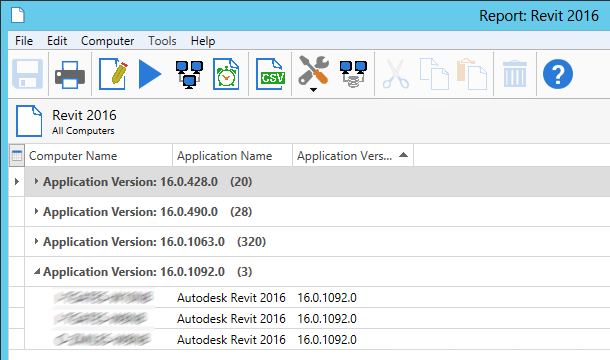Delete with the trash bin icon

pos(515,74)
